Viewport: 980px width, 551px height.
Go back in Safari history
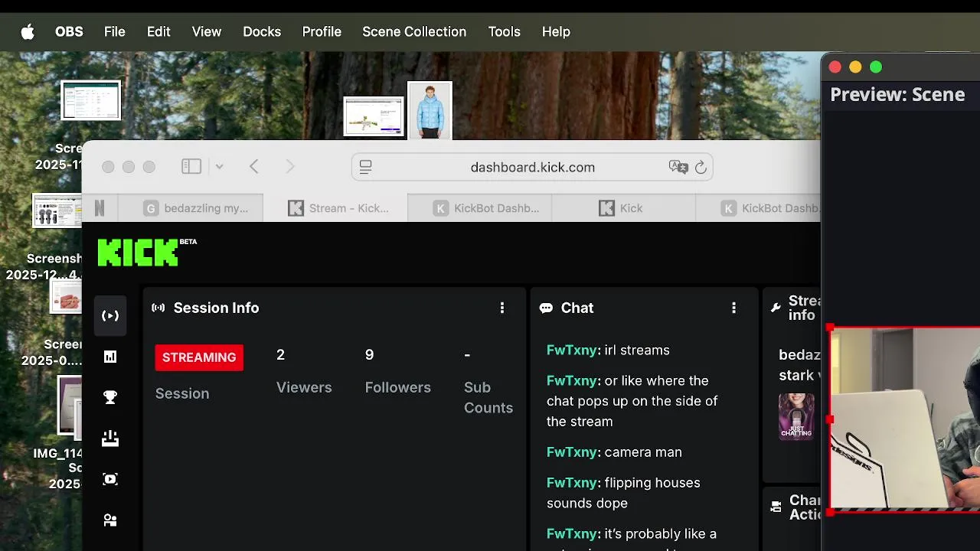pyautogui.click(x=254, y=167)
